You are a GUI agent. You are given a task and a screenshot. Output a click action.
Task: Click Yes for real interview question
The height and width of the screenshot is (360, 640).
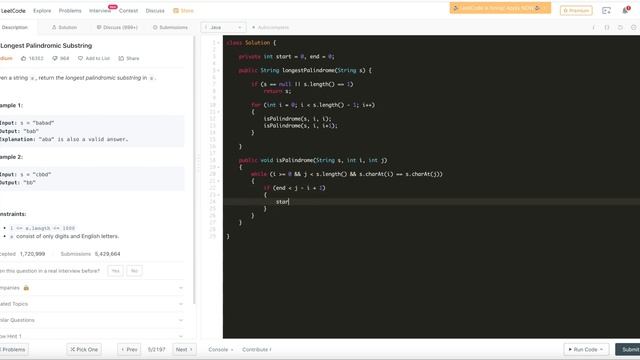pos(116,271)
